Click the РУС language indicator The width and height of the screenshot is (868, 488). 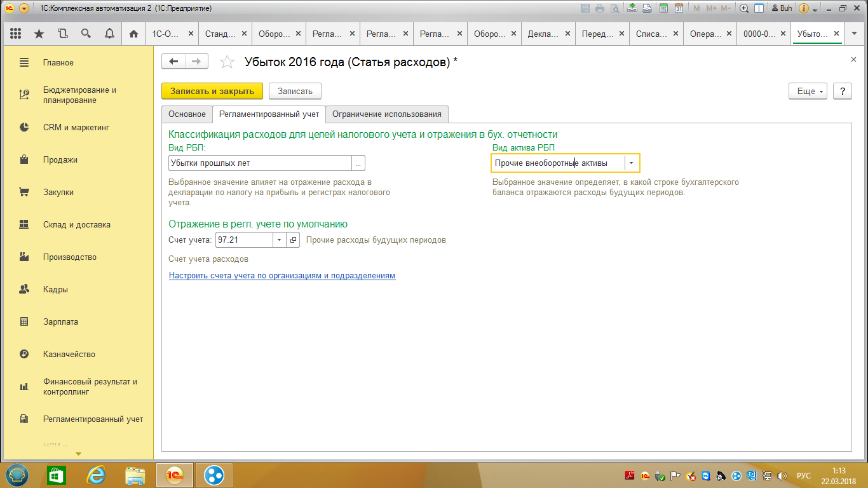pos(804,475)
